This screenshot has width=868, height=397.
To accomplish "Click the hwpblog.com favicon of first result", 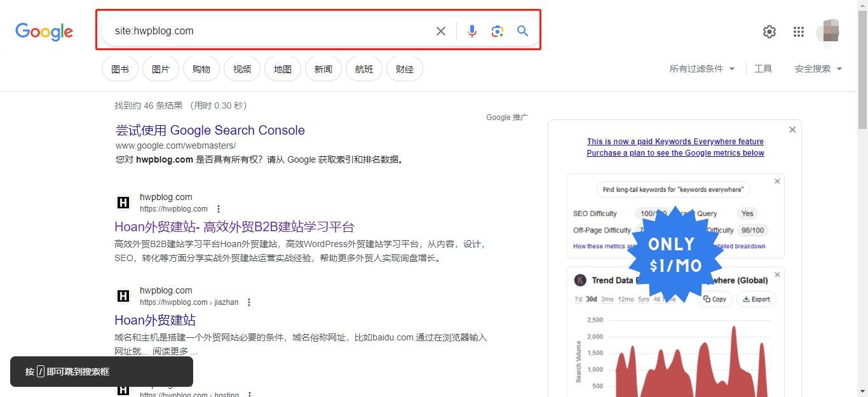I will tap(123, 203).
